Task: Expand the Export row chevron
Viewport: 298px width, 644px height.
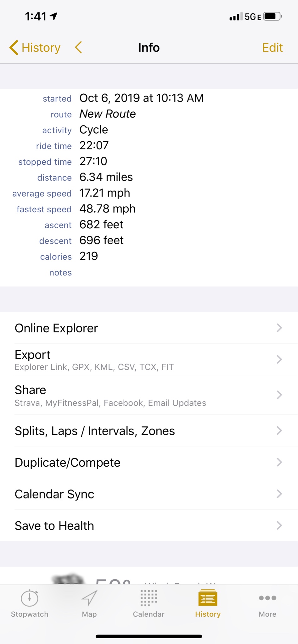Action: [x=279, y=359]
